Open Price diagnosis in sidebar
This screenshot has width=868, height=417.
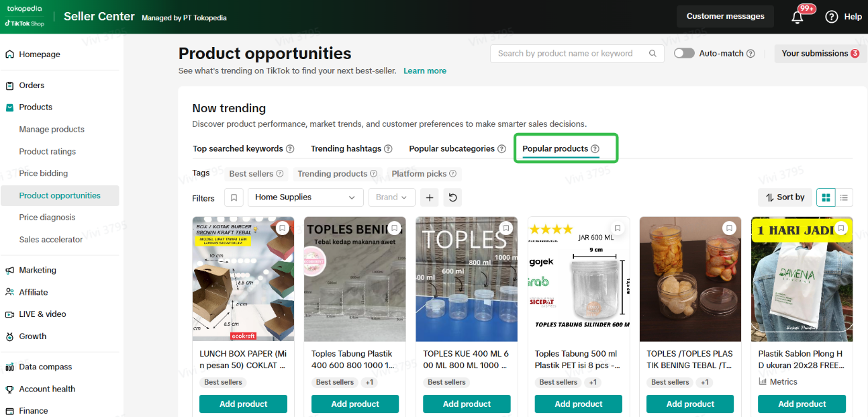47,218
